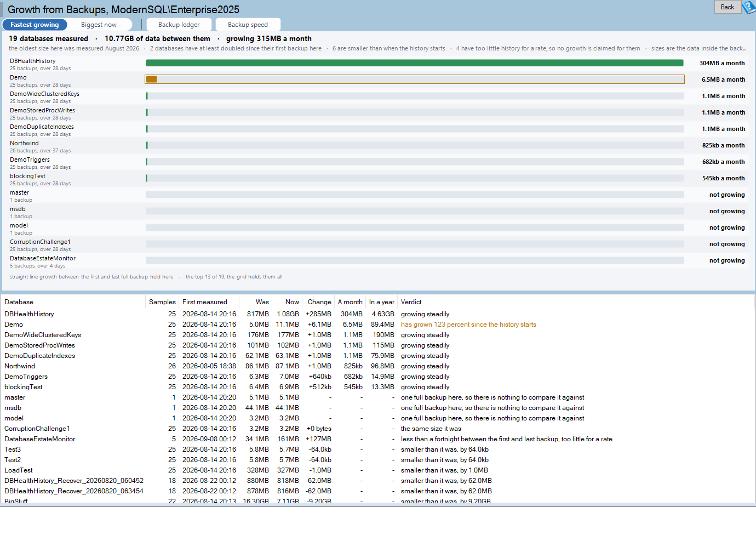Click the +127MB change cell
Viewport: 756px width, 535px height.
point(318,439)
